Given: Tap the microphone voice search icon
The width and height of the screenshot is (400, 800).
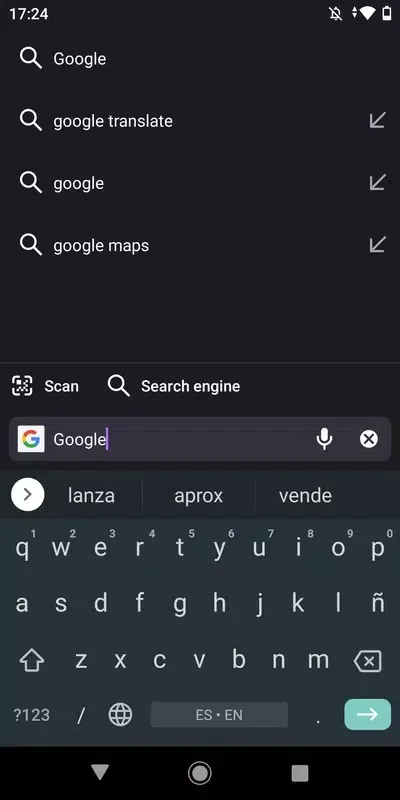Looking at the screenshot, I should pos(324,439).
